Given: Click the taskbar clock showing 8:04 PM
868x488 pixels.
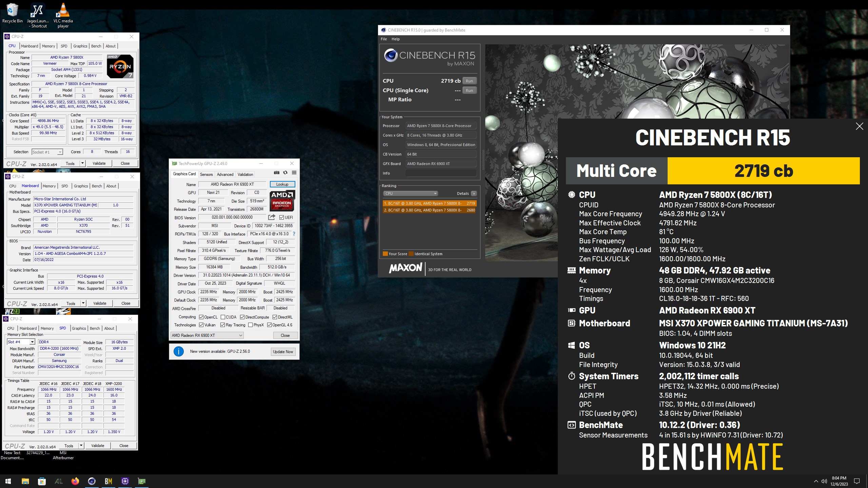Looking at the screenshot, I should click(x=839, y=481).
